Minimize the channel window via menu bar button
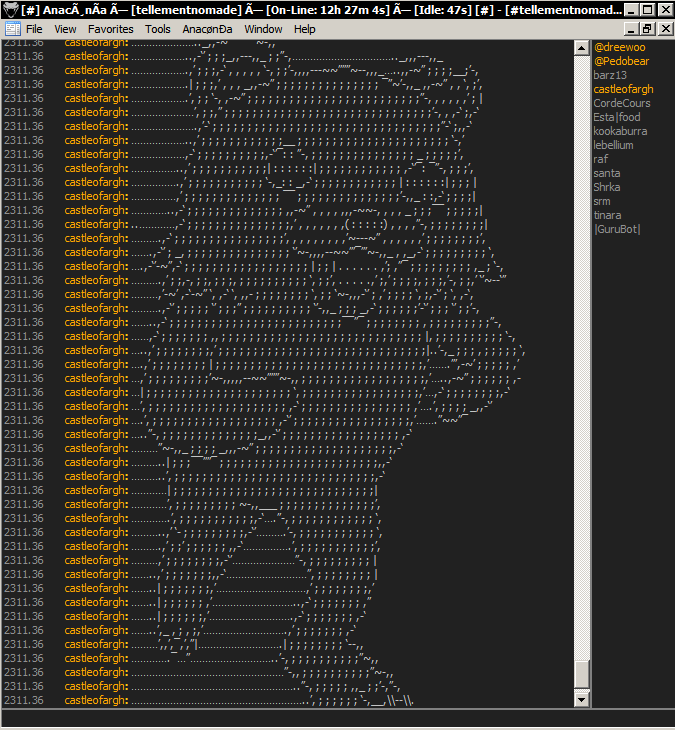This screenshot has width=675, height=730. pyautogui.click(x=630, y=29)
